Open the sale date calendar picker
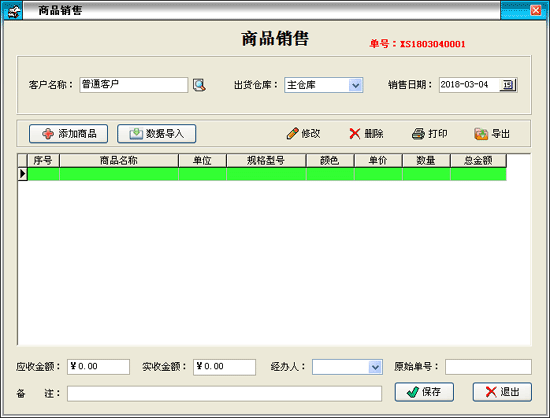The height and width of the screenshot is (418, 550). click(x=508, y=85)
